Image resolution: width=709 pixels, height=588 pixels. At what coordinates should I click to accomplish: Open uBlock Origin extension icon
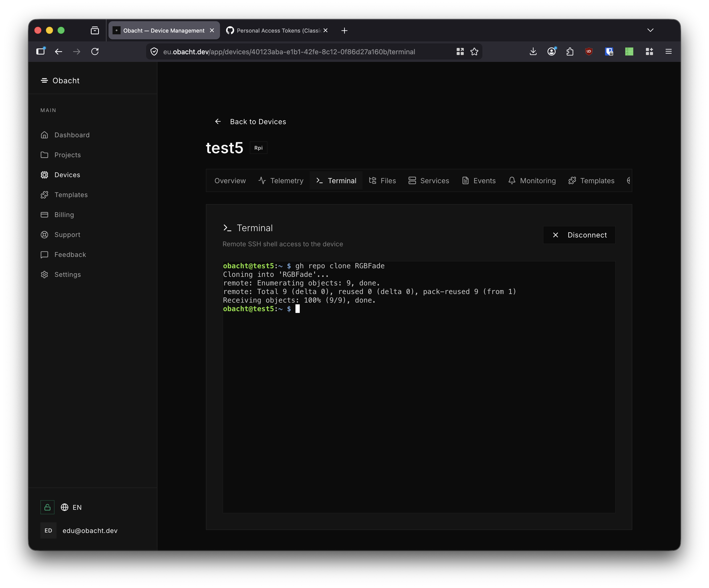[x=589, y=52]
